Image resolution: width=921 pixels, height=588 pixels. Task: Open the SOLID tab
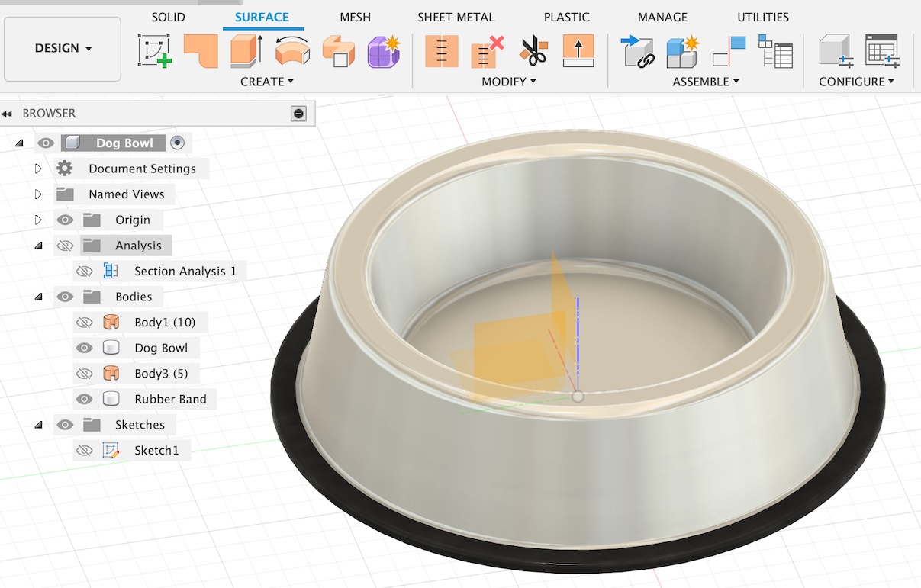click(168, 17)
